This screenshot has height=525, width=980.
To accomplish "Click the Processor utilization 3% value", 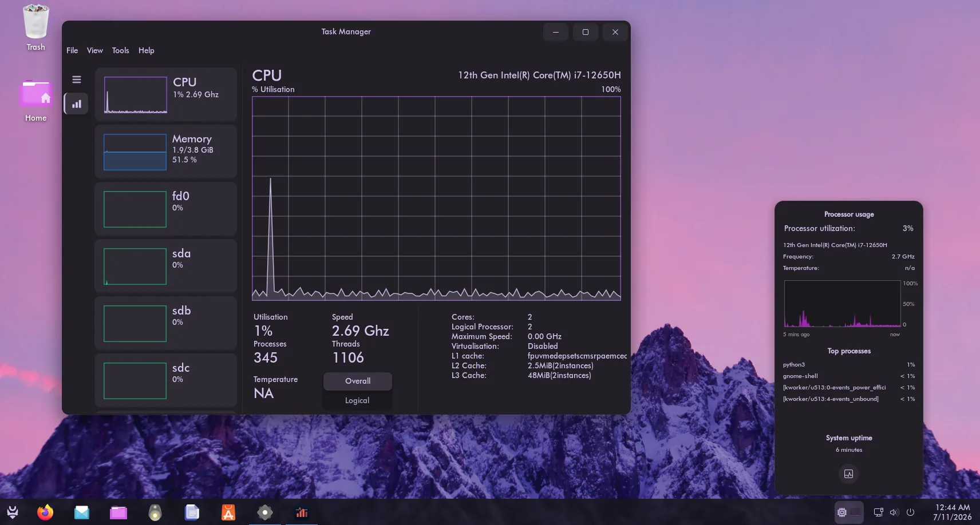I will tap(908, 228).
